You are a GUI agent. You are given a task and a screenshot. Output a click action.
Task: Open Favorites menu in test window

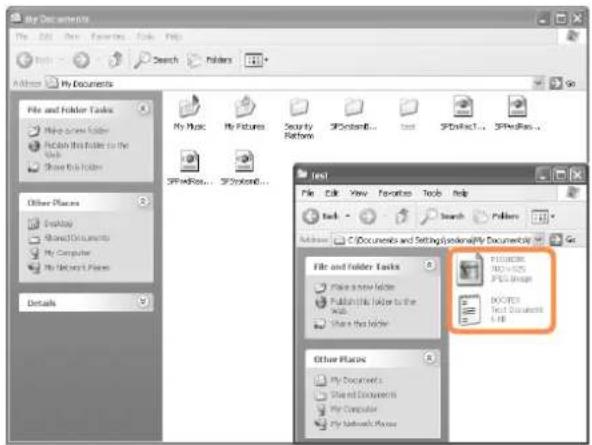pos(395,193)
